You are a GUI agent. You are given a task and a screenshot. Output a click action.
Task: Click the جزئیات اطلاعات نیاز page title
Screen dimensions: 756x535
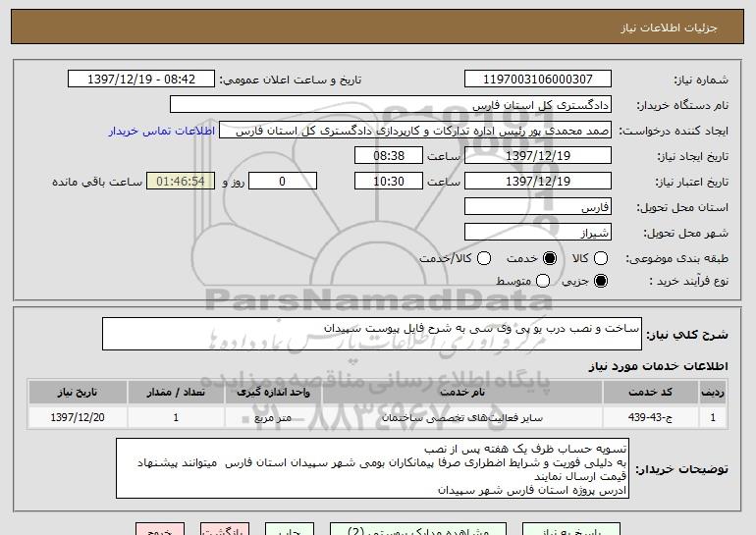(669, 27)
